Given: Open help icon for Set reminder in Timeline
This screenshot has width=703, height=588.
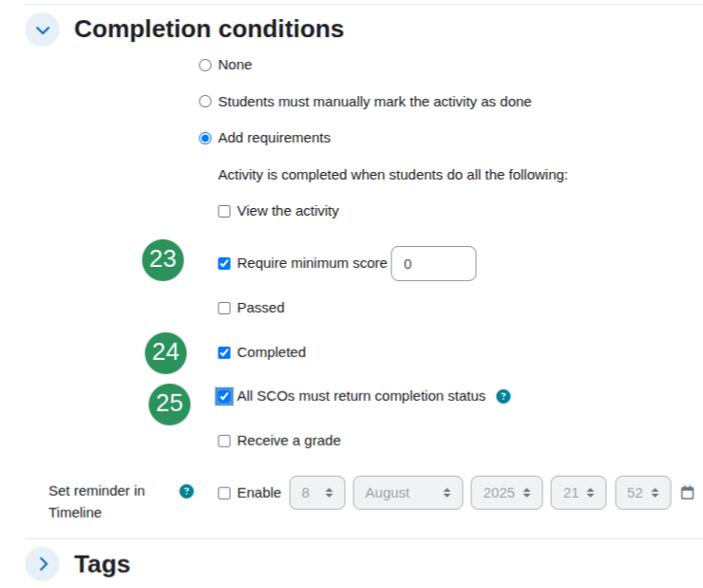Looking at the screenshot, I should click(x=186, y=492).
